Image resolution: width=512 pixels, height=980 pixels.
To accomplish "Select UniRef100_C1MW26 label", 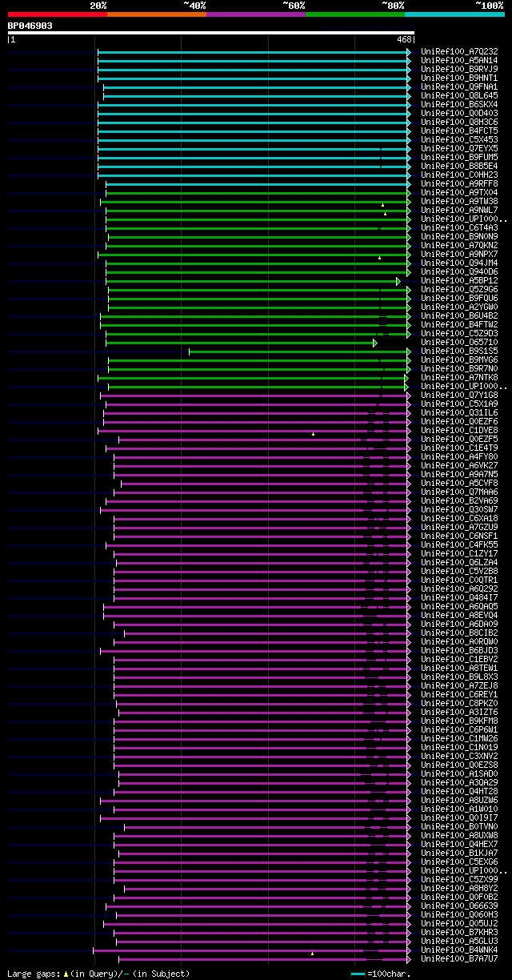I will pos(459,739).
